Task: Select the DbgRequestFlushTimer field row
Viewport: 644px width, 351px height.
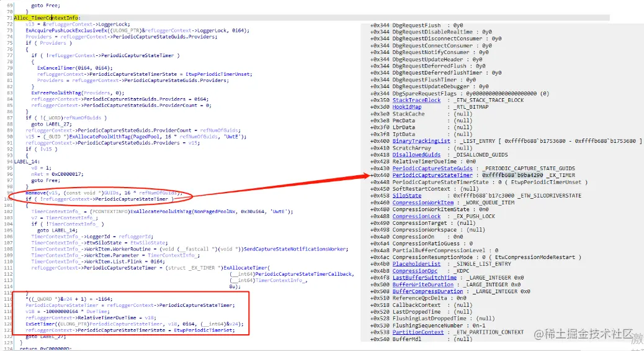Action: point(423,80)
